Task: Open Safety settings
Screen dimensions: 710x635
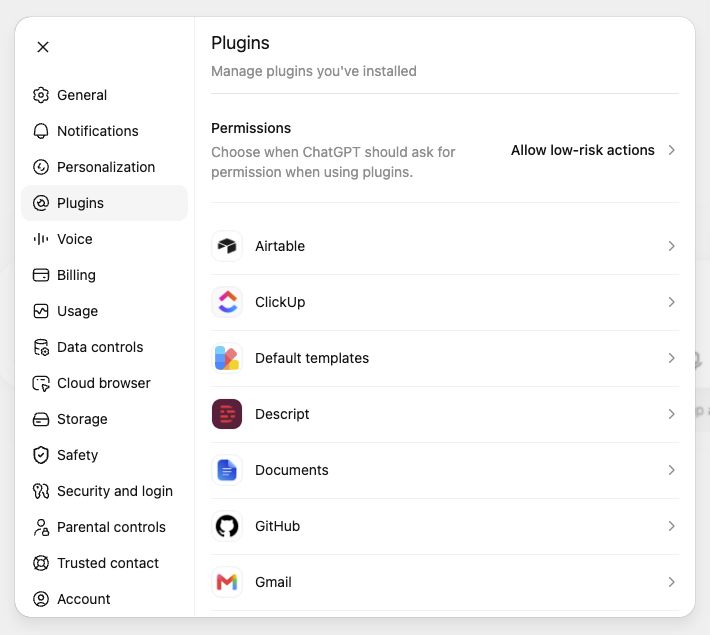Action: (x=104, y=455)
